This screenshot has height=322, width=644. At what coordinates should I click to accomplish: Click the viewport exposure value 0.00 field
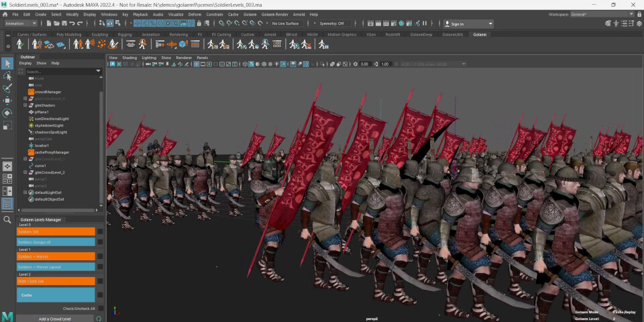coord(365,64)
